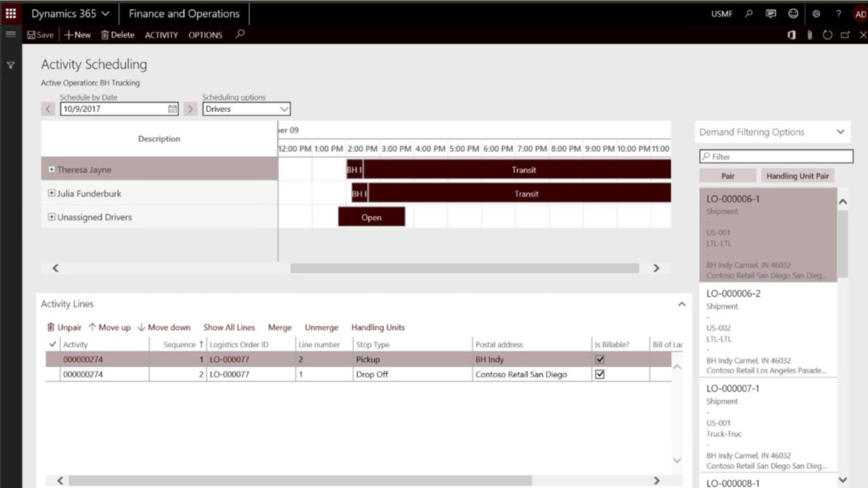Screen dimensions: 868x488
Task: Click Finance and Operations title
Action: coord(184,14)
